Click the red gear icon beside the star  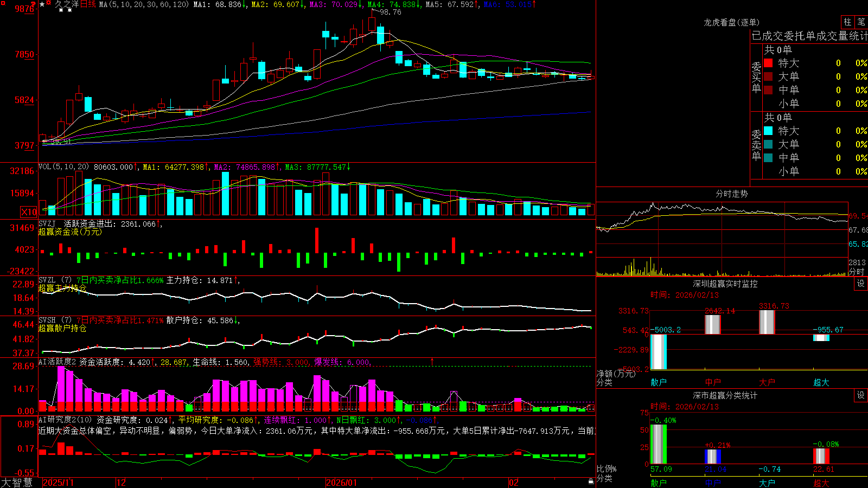click(x=48, y=3)
